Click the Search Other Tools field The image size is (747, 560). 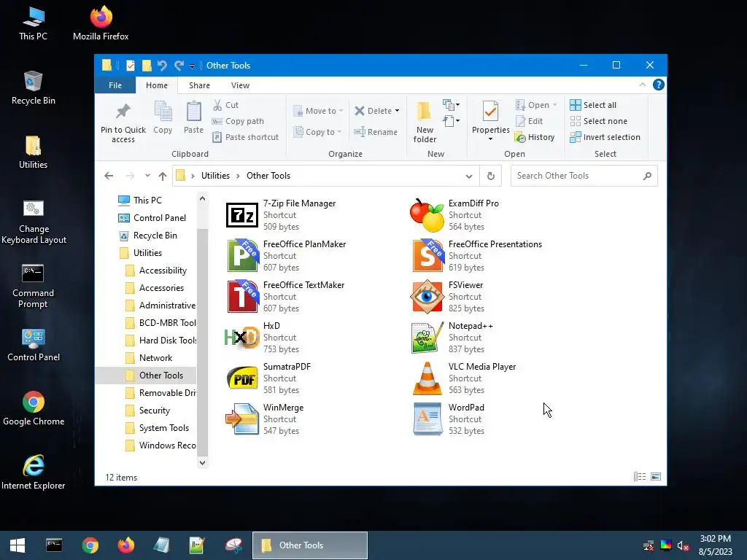[584, 176]
